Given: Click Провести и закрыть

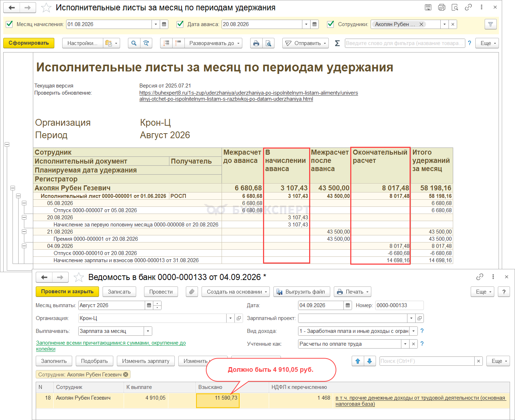Looking at the screenshot, I should click(67, 291).
